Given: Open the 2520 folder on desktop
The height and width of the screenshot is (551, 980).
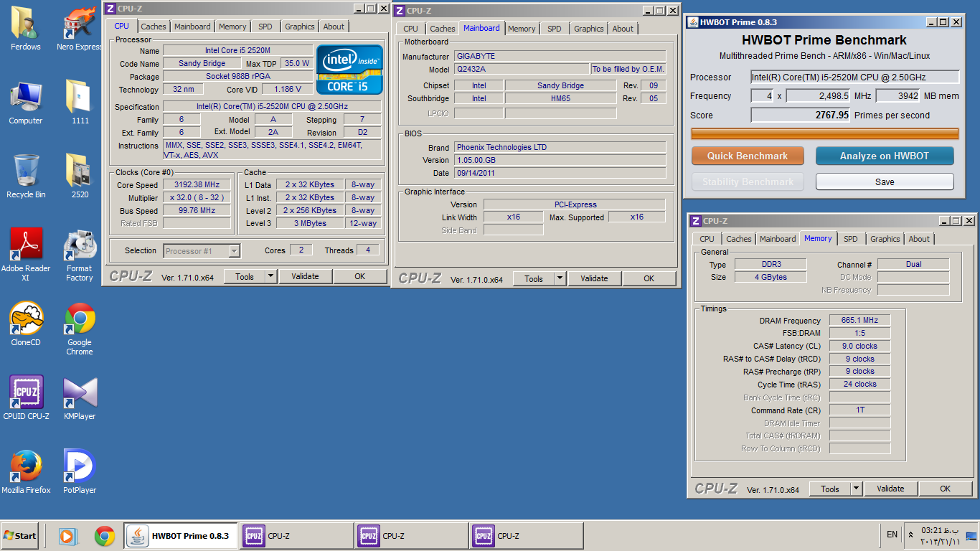Looking at the screenshot, I should [80, 176].
